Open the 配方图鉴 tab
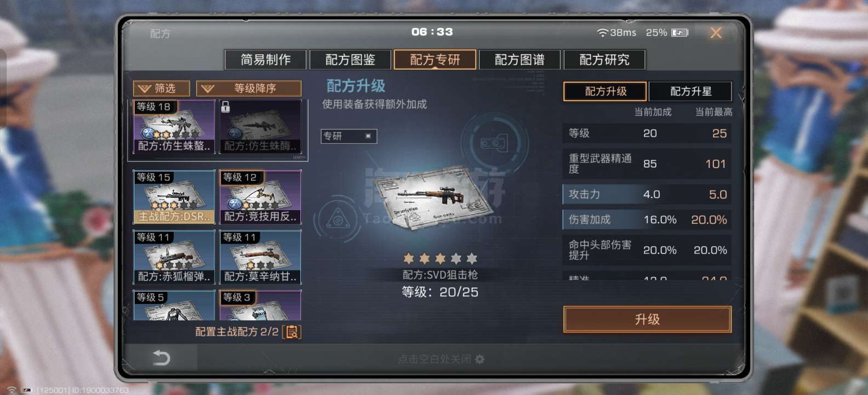This screenshot has height=395, width=868. [350, 60]
